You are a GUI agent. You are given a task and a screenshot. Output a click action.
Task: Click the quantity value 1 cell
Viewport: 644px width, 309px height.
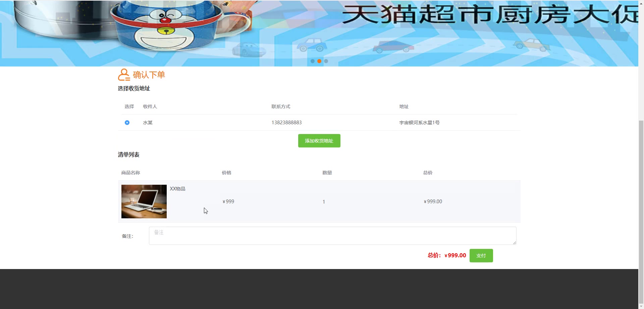pos(324,202)
